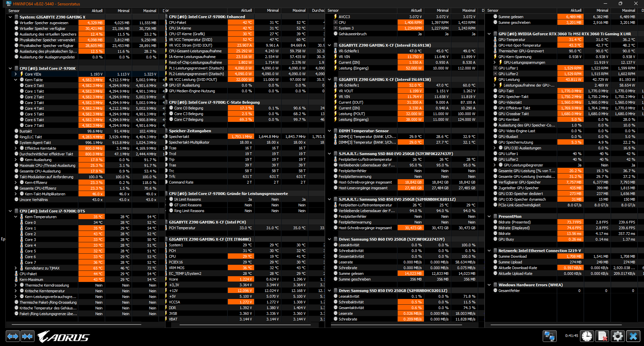644x346 pixels.
Task: Select the Speichertakt-Multiplikator row
Action: click(x=245, y=142)
